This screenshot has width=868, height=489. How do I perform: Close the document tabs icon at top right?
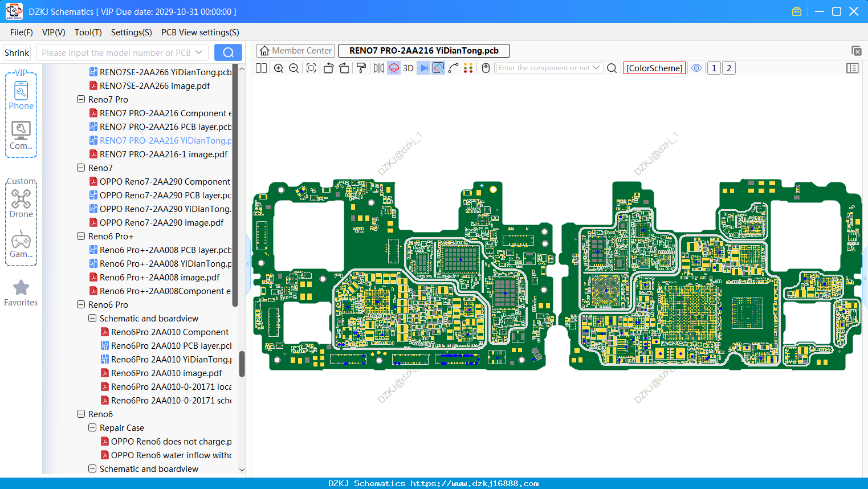tap(856, 51)
